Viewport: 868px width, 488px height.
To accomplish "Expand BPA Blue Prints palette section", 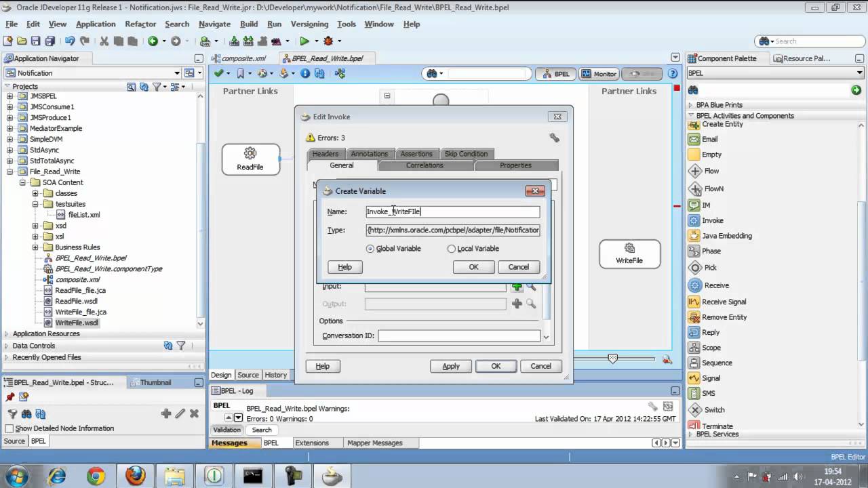I will coord(690,105).
